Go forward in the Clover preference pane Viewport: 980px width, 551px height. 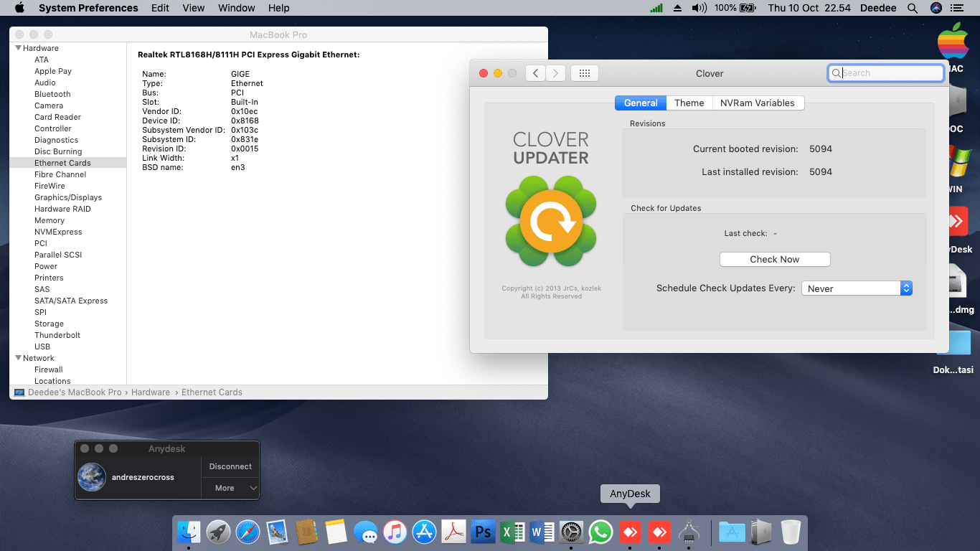[555, 73]
